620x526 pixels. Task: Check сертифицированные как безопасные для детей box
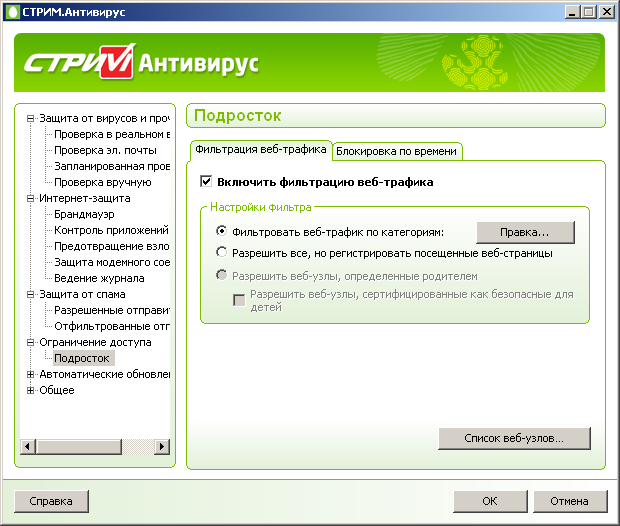click(x=239, y=300)
